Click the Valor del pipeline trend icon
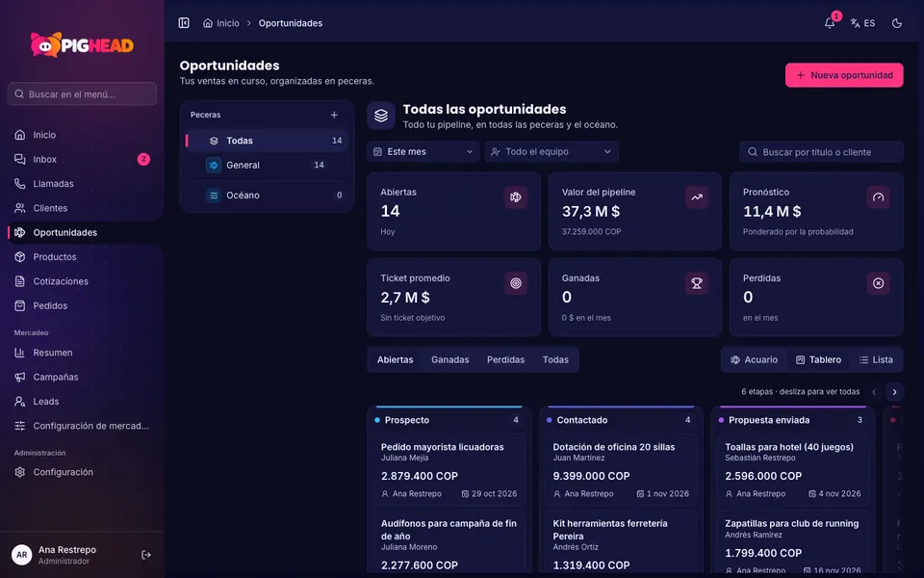924x578 pixels. tap(697, 197)
